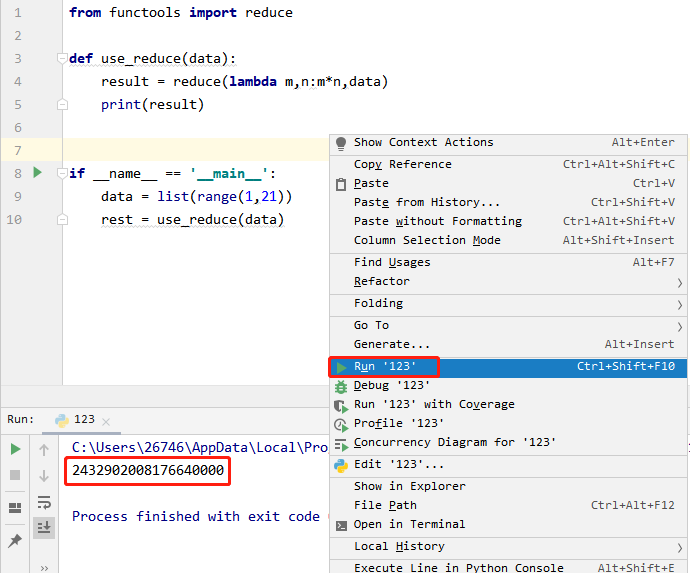Click the green Rerun button in Run panel
This screenshot has width=690, height=573.
(15, 449)
